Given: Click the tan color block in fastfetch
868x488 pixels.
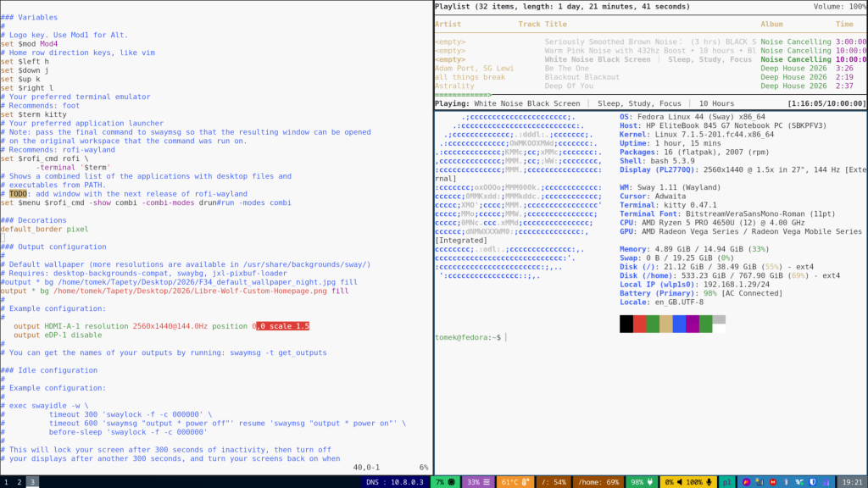Looking at the screenshot, I should click(666, 324).
